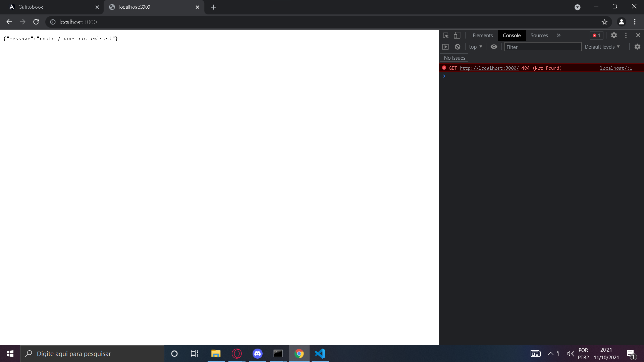Open console settings gear icon
This screenshot has width=644, height=362.
637,47
